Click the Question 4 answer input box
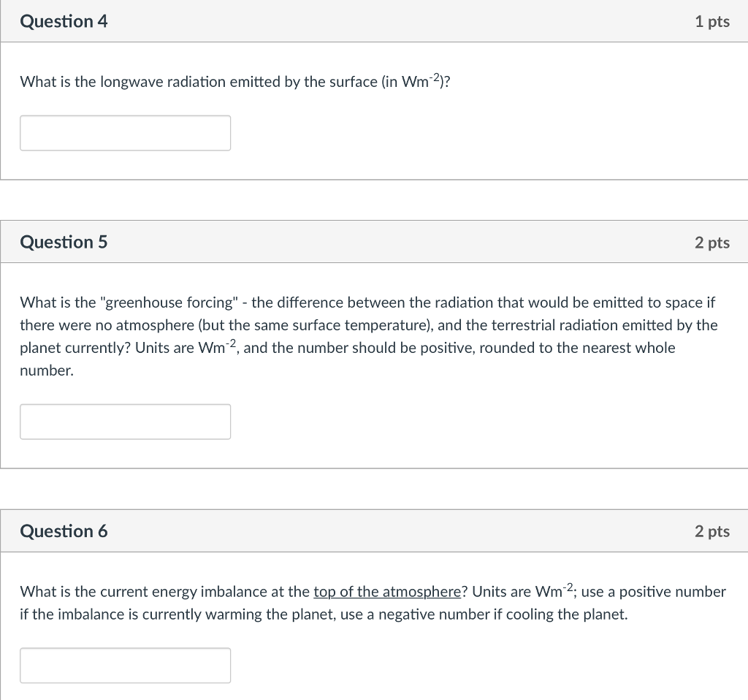The image size is (748, 700). pos(125,133)
